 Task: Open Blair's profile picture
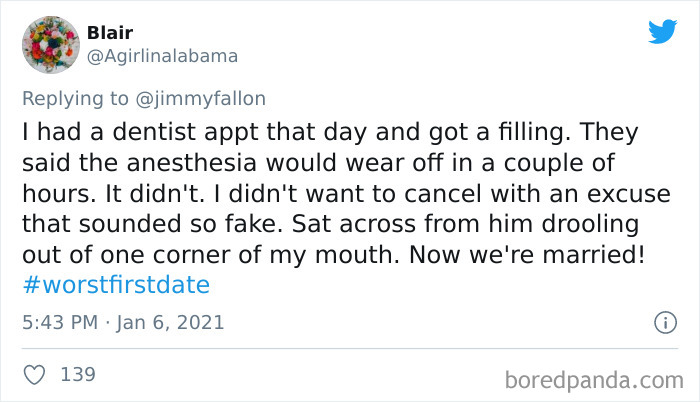pos(50,44)
